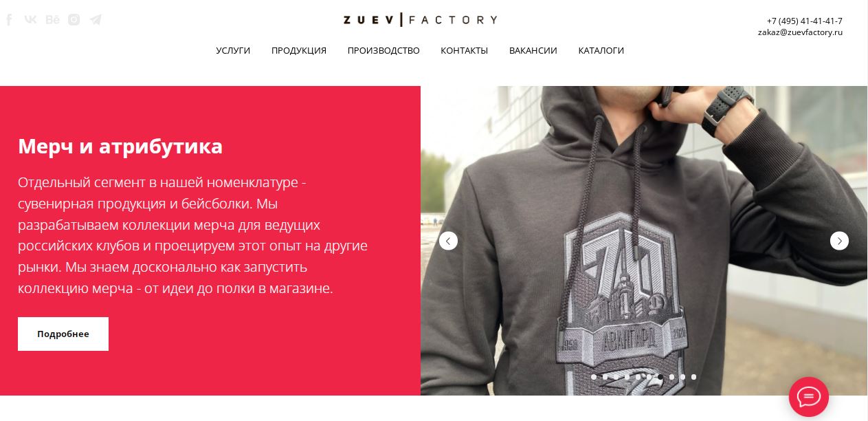Screen dimensions: 868x421
Task: Open the Telegram social icon
Action: [x=96, y=19]
